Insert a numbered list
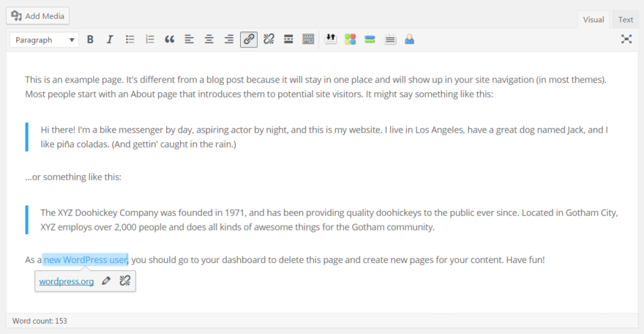 point(149,40)
